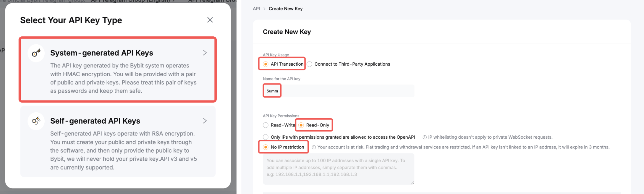Click the Create New Key breadcrumb

[x=286, y=9]
